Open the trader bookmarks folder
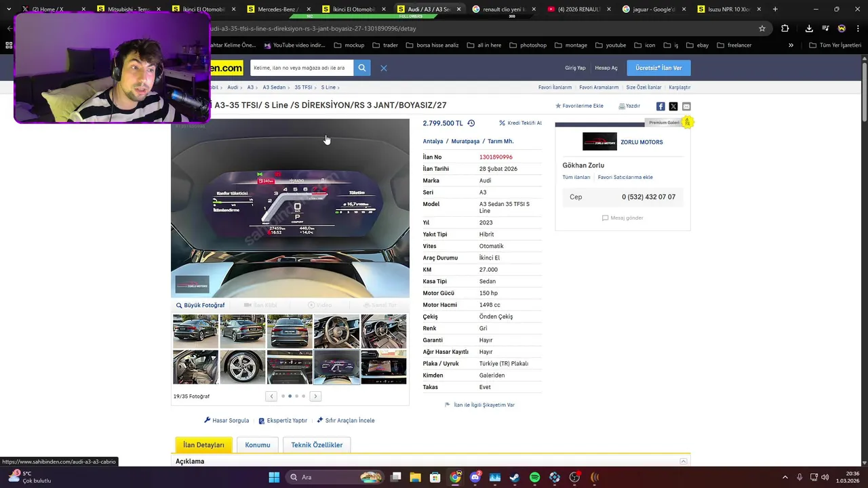 click(385, 45)
